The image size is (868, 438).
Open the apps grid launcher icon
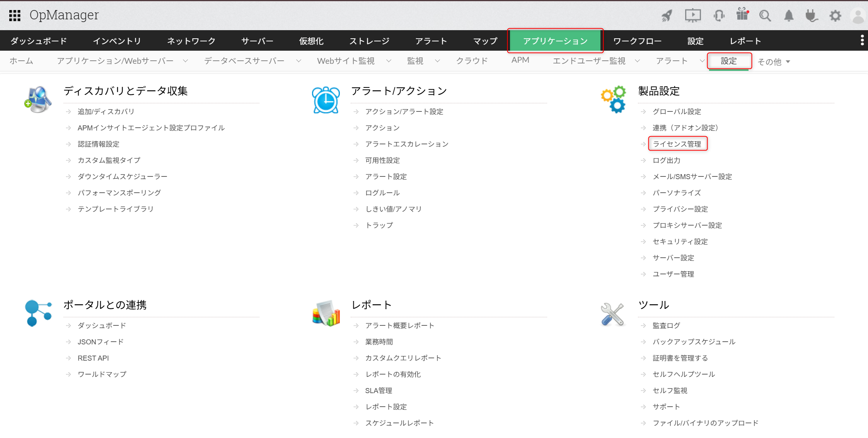15,15
